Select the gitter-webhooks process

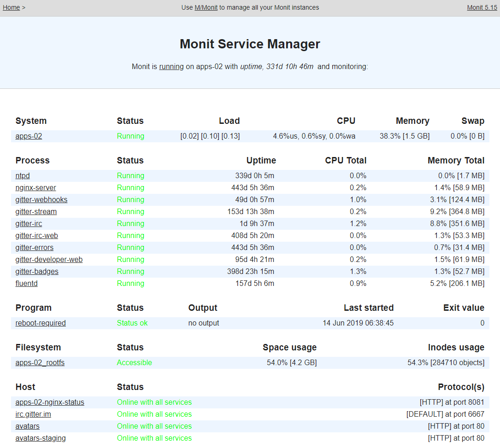click(x=41, y=199)
